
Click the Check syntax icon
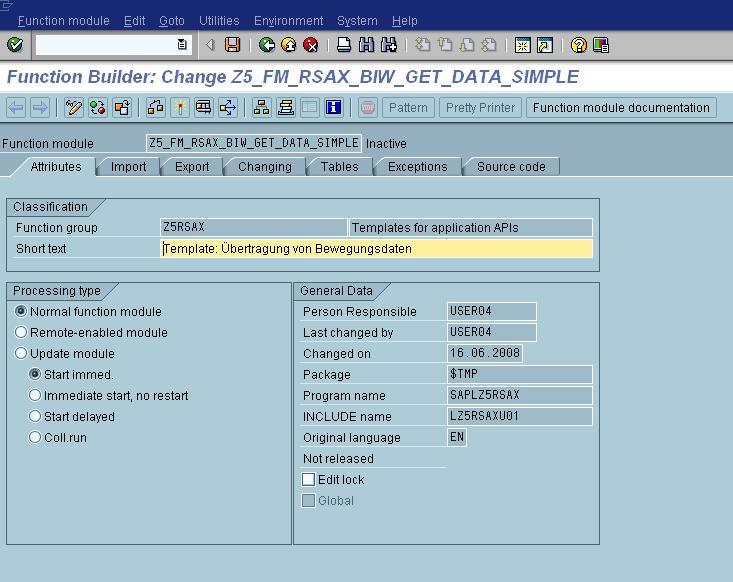pyautogui.click(x=156, y=108)
